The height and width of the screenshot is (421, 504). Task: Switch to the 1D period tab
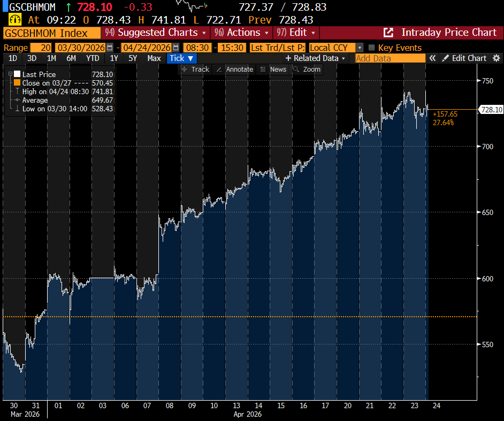(x=12, y=58)
